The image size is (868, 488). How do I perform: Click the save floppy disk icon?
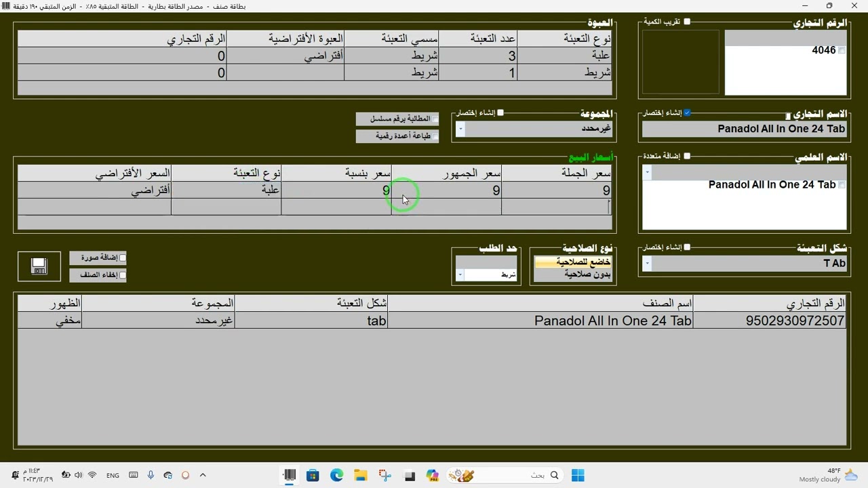(x=39, y=266)
